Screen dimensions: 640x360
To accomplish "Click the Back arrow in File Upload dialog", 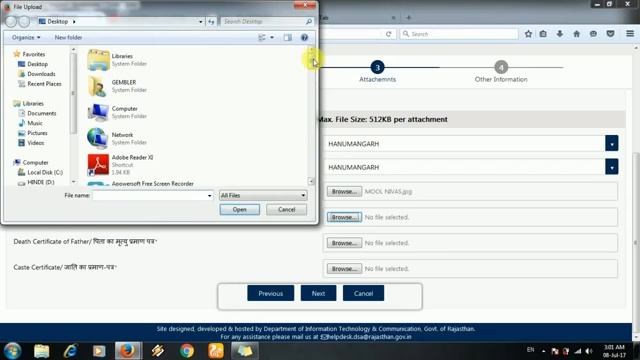I will point(11,21).
